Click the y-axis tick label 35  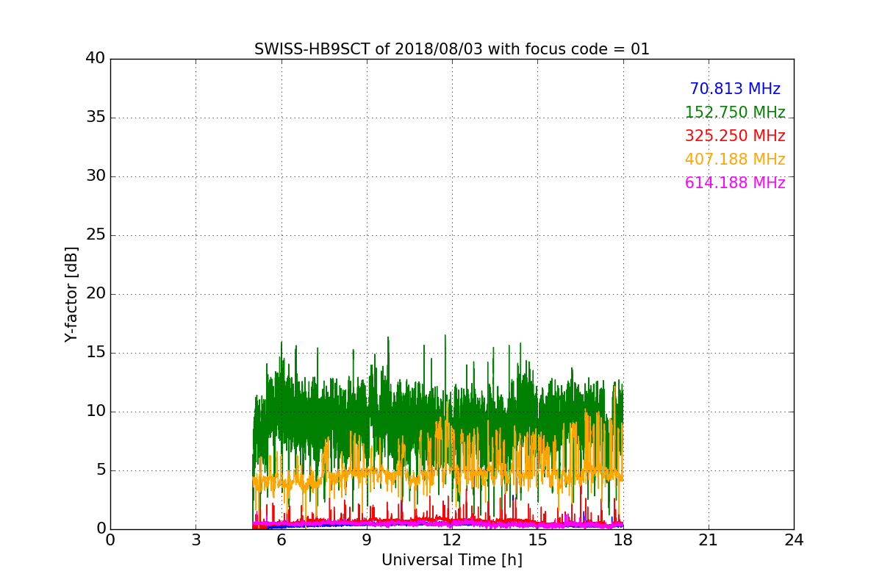95,118
